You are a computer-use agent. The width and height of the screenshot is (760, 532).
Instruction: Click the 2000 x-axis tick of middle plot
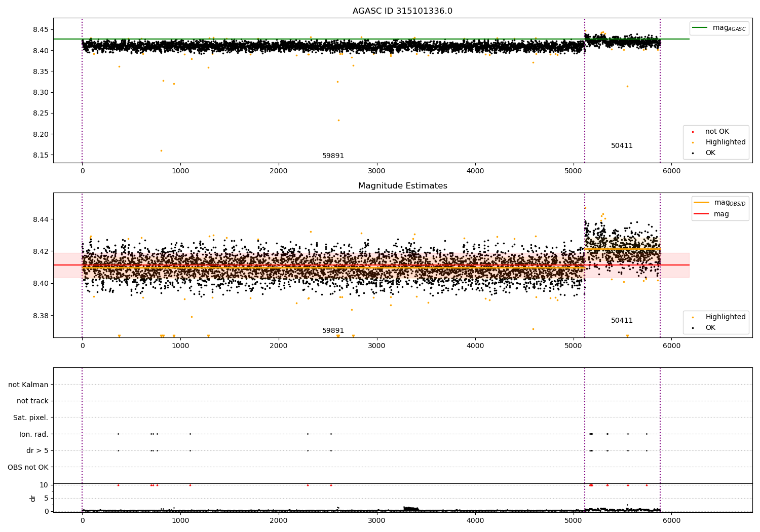pos(279,346)
